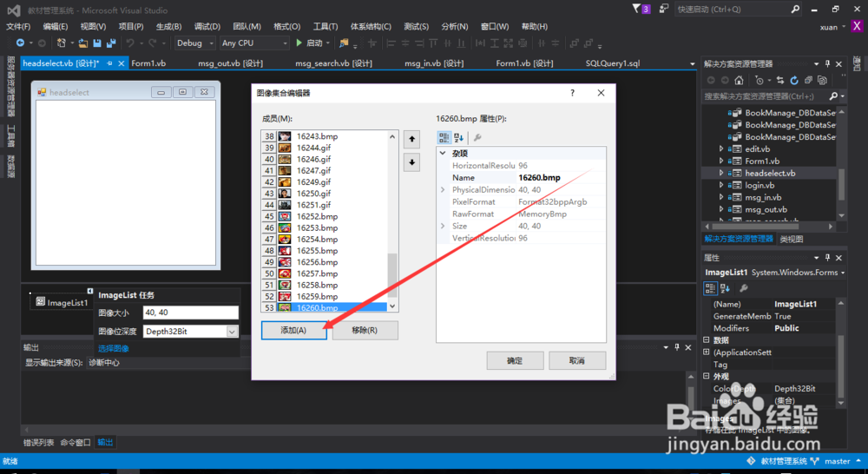Click categorized icon in Properties panel
Image resolution: width=868 pixels, height=474 pixels.
[710, 288]
